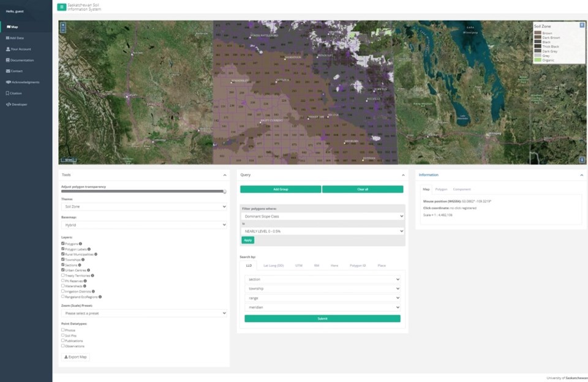The height and width of the screenshot is (382, 588).
Task: Show info for Irrigation Districts layer
Action: click(93, 291)
